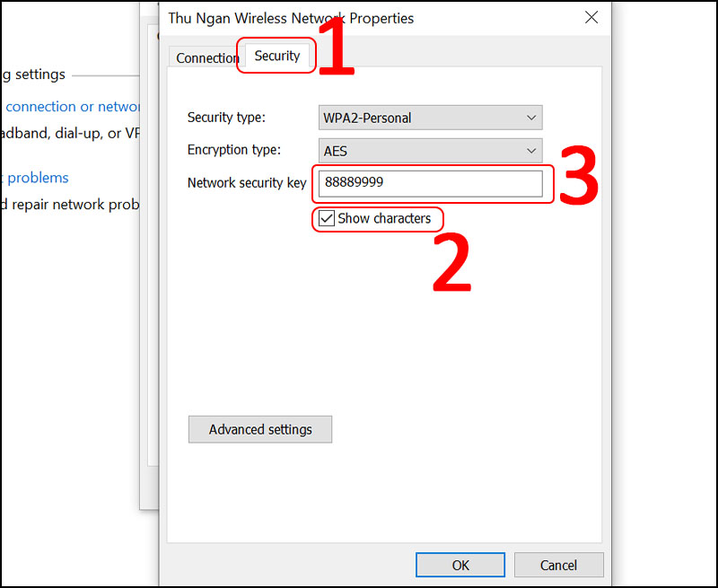Click the networking settings heading in background
The width and height of the screenshot is (718, 588).
point(34,75)
